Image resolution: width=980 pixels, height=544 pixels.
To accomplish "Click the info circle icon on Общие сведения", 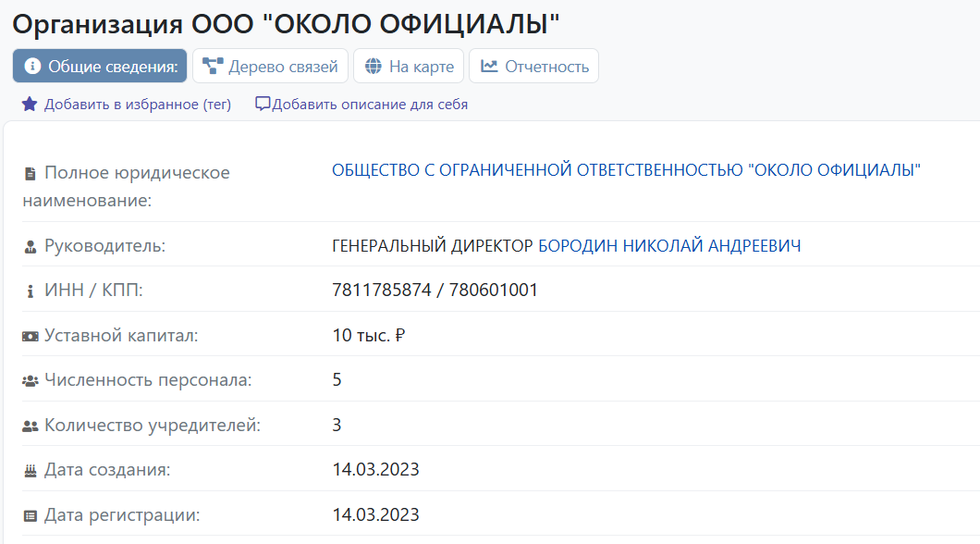I will (32, 66).
